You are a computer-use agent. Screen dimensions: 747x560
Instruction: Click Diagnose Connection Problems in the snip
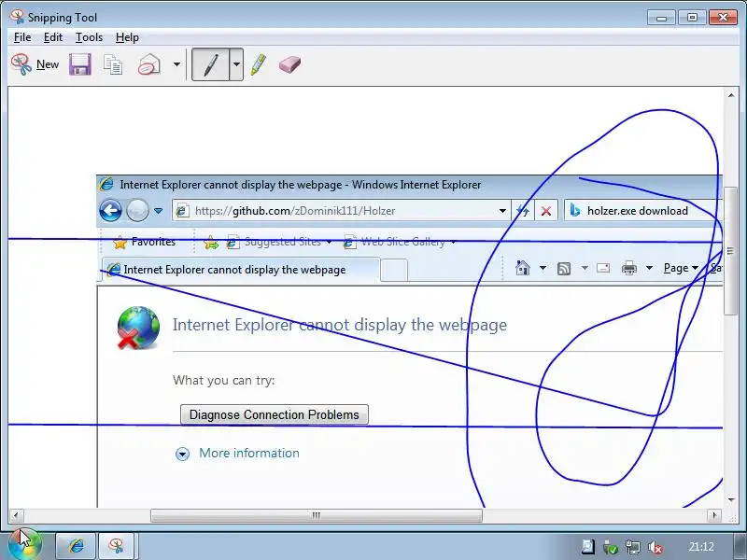(274, 414)
